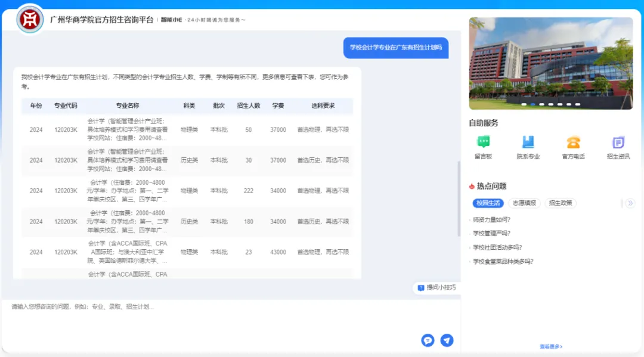Open the 留言板 message board icon

pos(483,142)
